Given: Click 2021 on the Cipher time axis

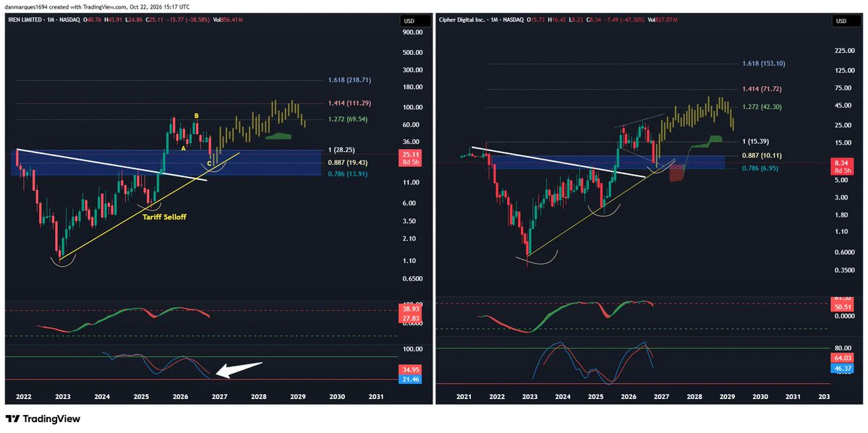Looking at the screenshot, I should click(464, 397).
